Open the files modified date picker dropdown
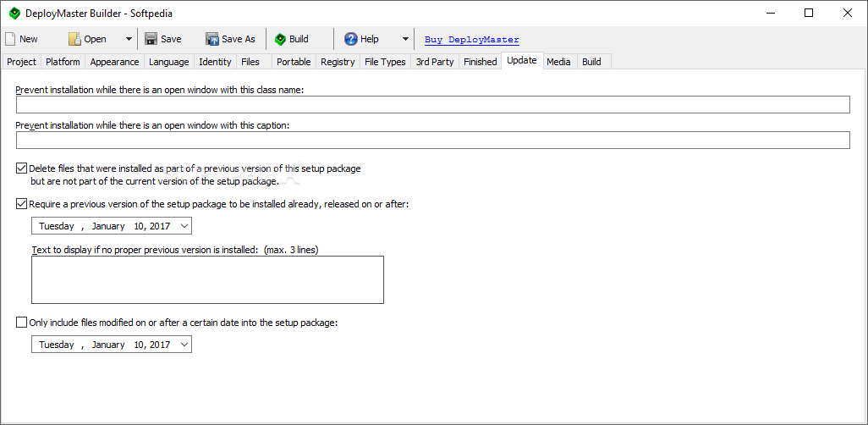Image resolution: width=868 pixels, height=425 pixels. pos(185,345)
